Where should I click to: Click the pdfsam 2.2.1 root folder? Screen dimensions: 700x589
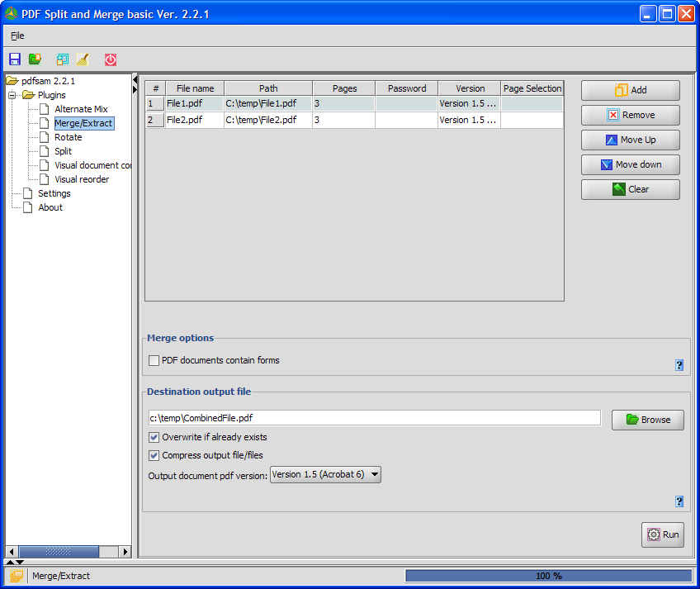pos(40,81)
